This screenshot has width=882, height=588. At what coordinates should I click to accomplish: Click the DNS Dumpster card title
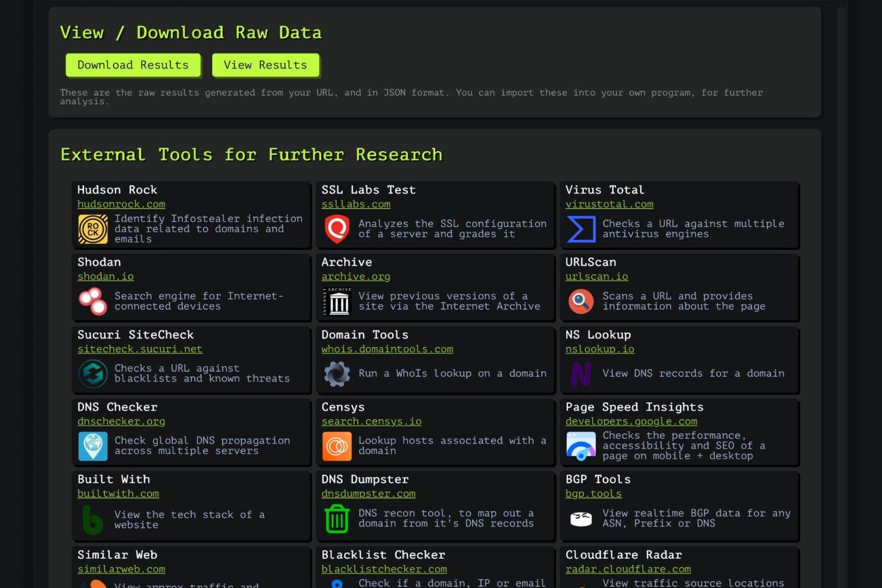point(365,479)
